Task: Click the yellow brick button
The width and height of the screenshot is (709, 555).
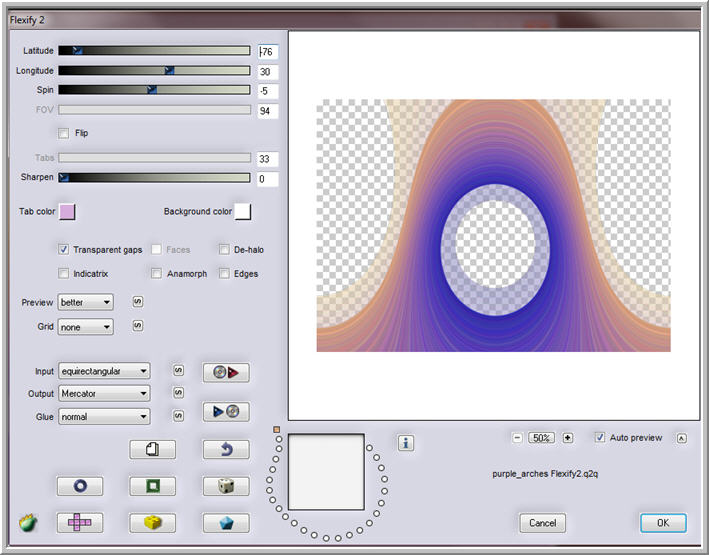Action: click(152, 522)
